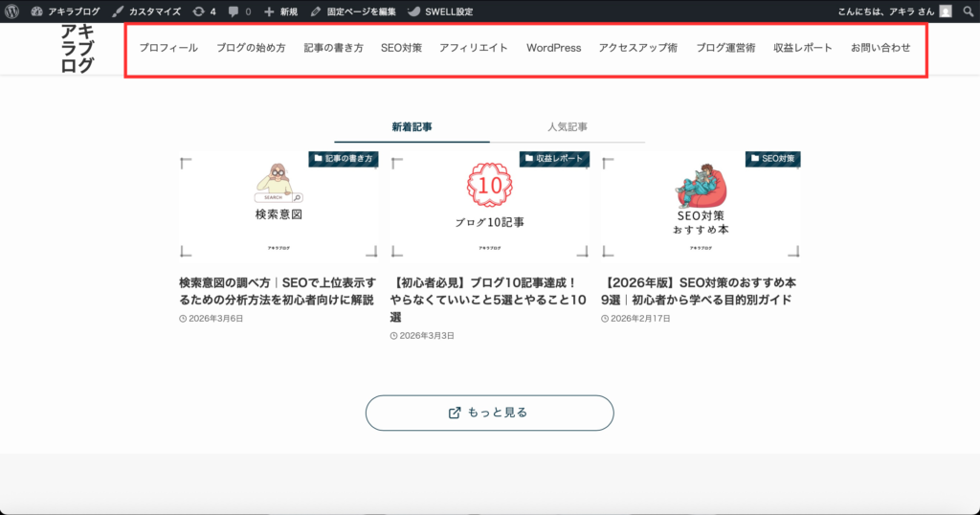Open SWELL設定 in the admin bar
Viewport: 980px width, 515px height.
pyautogui.click(x=439, y=11)
